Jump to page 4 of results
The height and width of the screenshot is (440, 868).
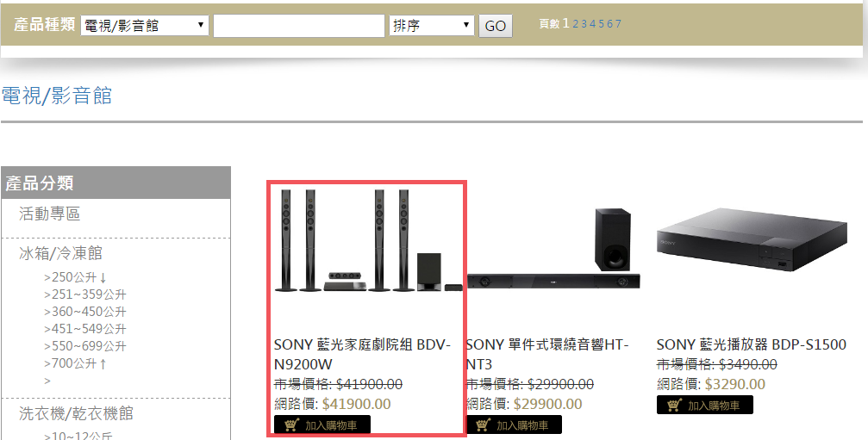pyautogui.click(x=593, y=24)
